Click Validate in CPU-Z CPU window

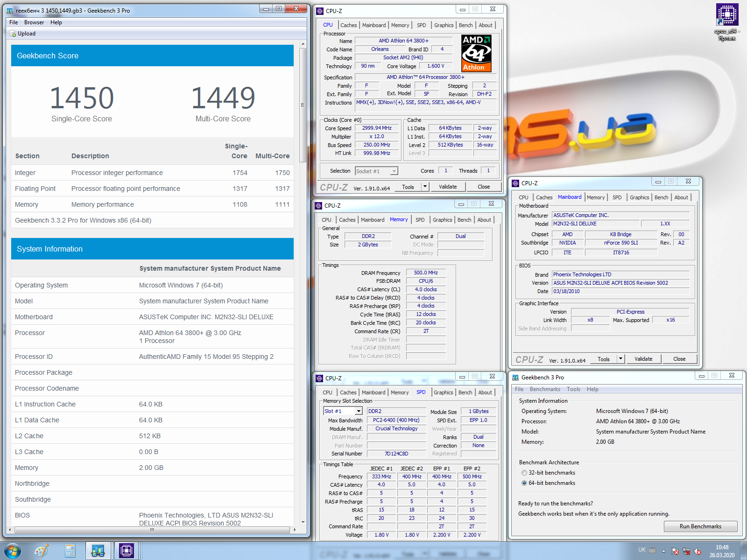click(448, 187)
